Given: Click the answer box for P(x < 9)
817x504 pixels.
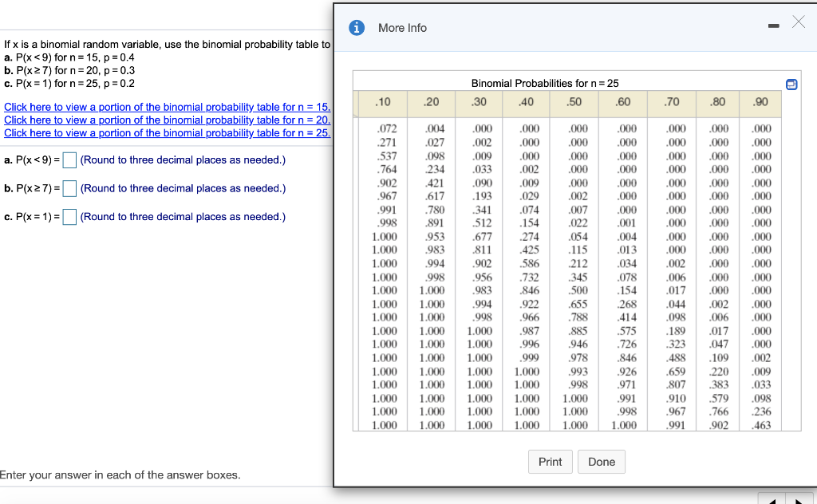Looking at the screenshot, I should point(69,159).
